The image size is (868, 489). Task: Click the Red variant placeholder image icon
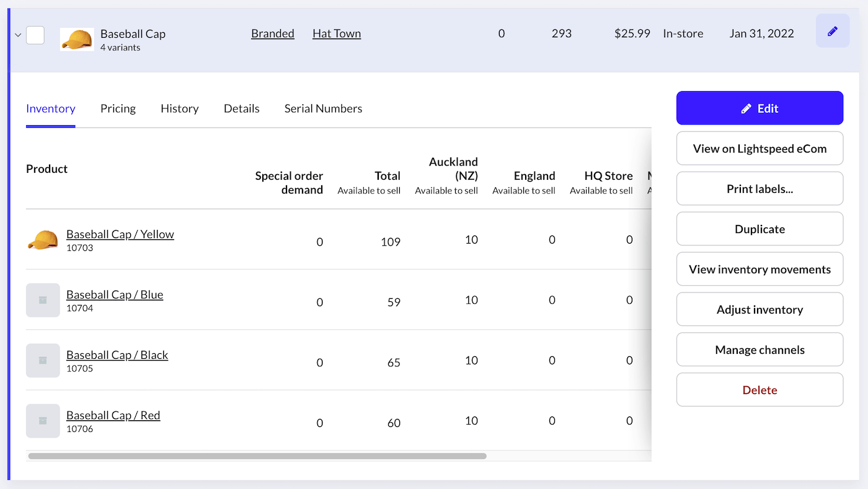43,421
